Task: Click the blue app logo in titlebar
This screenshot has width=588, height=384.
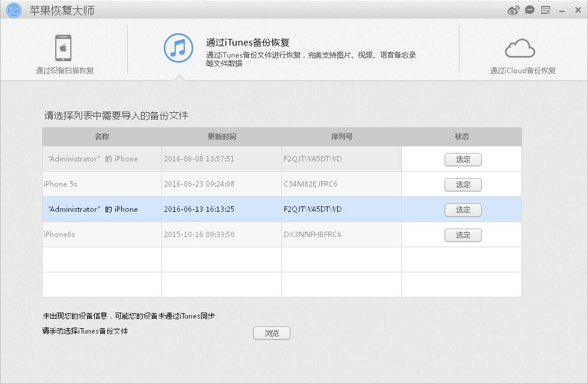Action: click(13, 10)
